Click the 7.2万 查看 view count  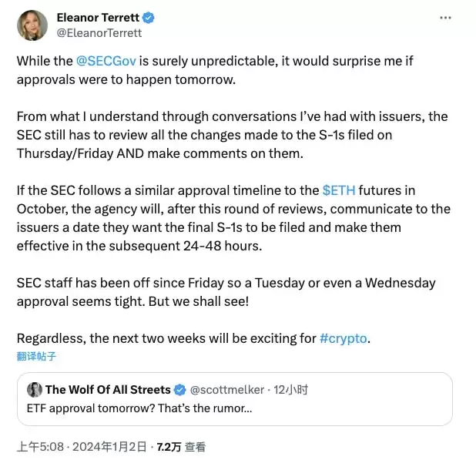(183, 446)
